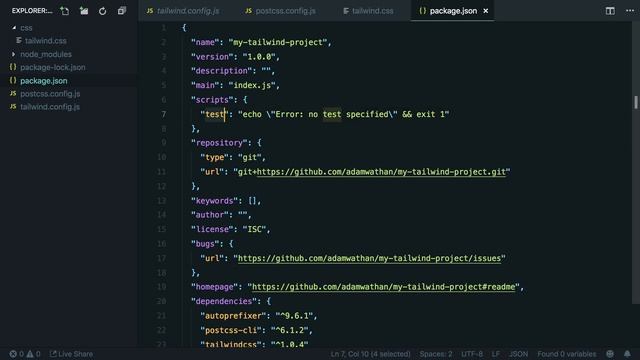The height and width of the screenshot is (360, 640).
Task: Click the Ln 7, Col 10 cursor position
Action: (x=371, y=354)
